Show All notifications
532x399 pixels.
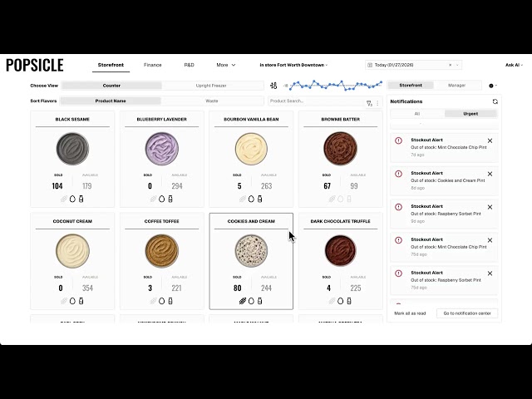[417, 114]
